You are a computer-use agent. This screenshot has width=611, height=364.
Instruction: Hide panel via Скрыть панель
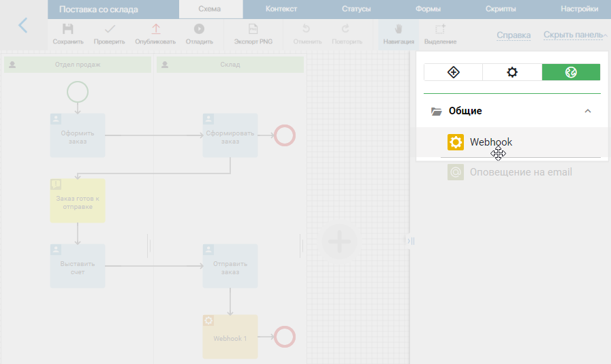click(x=572, y=35)
